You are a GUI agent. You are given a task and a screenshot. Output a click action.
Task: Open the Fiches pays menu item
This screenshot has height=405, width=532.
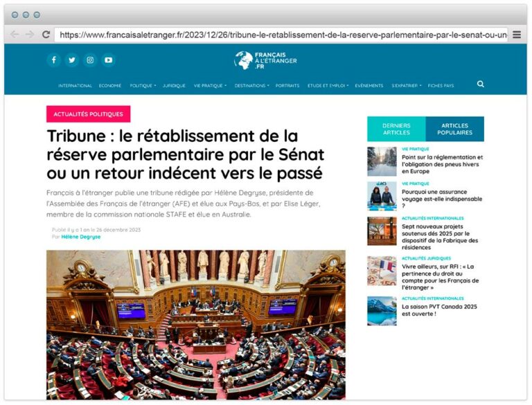[x=441, y=85]
